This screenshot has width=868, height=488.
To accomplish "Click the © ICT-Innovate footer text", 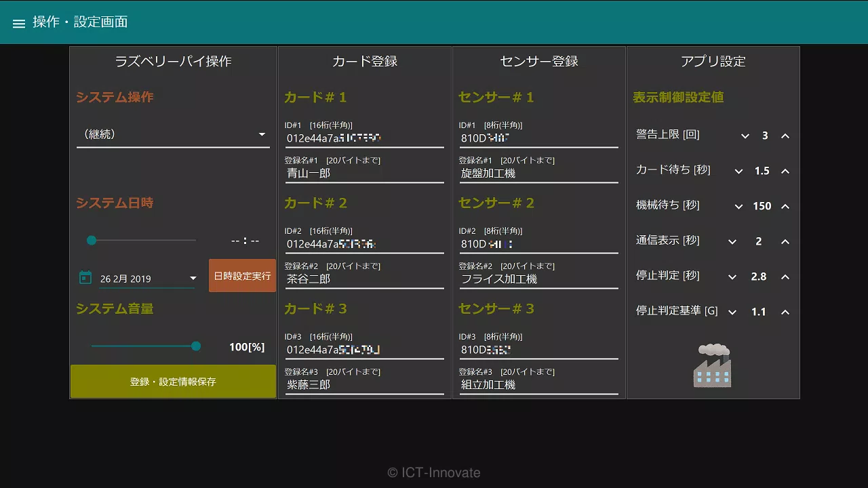I will [434, 472].
